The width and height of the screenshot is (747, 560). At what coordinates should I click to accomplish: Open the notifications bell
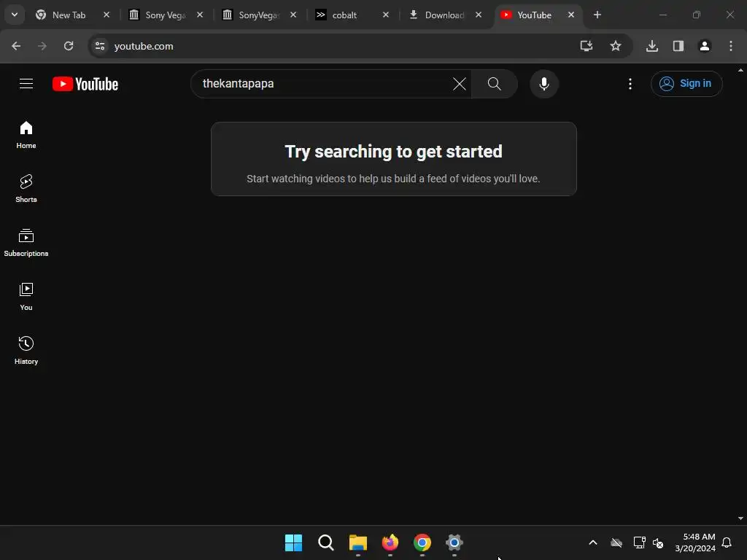click(727, 542)
